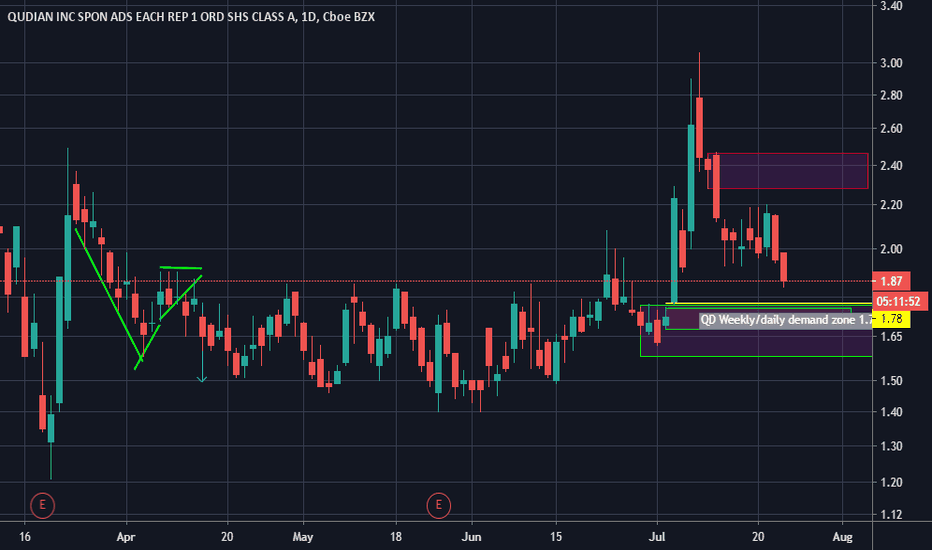The image size is (932, 550).
Task: Click the late-May earnings 'E' marker
Action: tap(439, 505)
